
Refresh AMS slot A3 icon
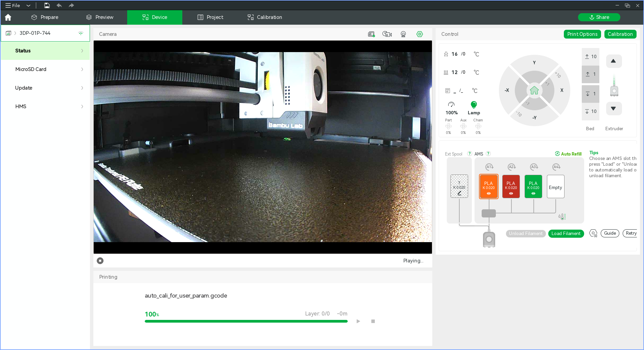point(534,167)
